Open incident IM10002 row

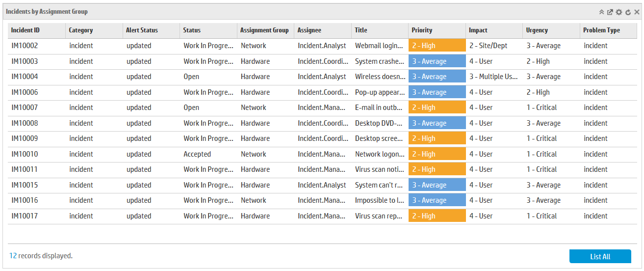click(x=322, y=46)
